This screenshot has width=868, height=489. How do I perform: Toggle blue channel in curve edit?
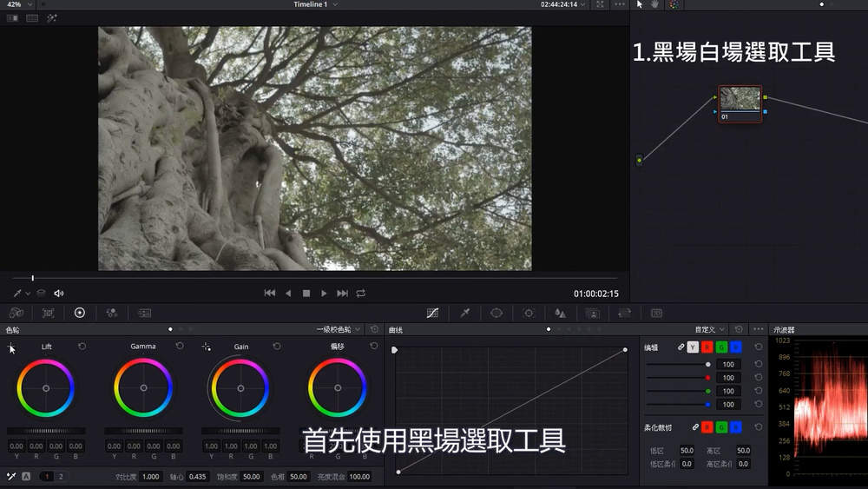click(x=736, y=347)
